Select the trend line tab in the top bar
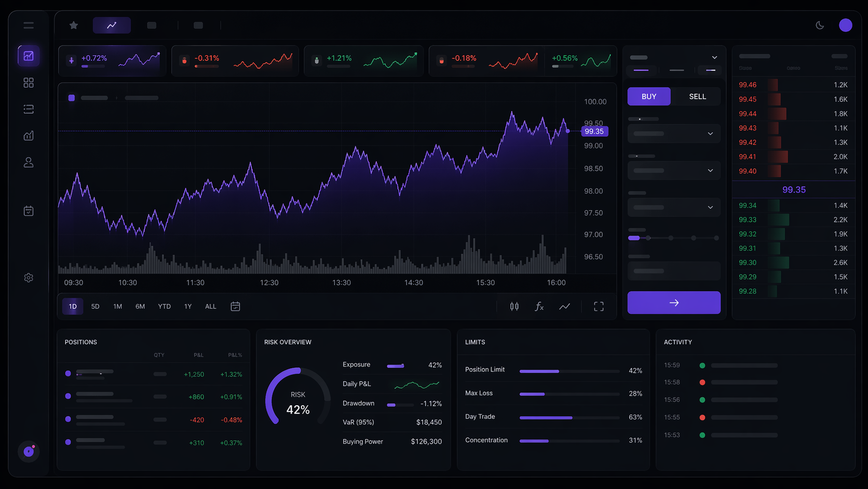This screenshot has height=489, width=868. [112, 25]
